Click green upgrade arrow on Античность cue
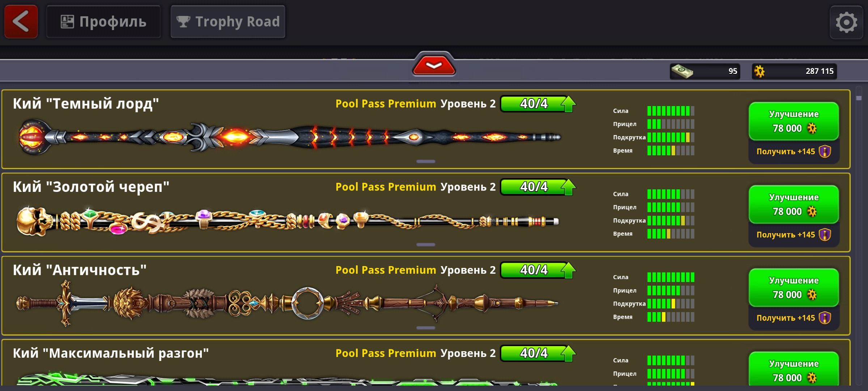The width and height of the screenshot is (868, 391). coord(569,271)
